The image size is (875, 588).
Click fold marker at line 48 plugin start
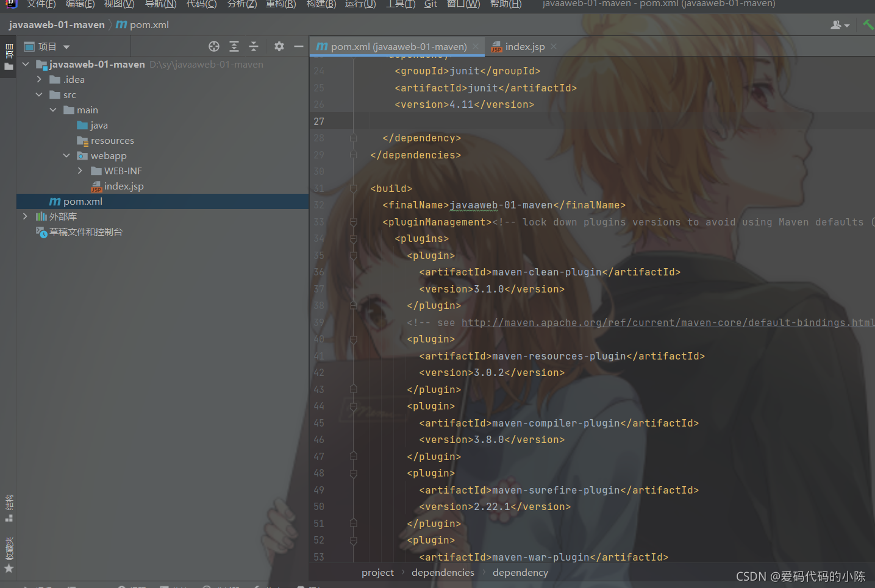[353, 473]
